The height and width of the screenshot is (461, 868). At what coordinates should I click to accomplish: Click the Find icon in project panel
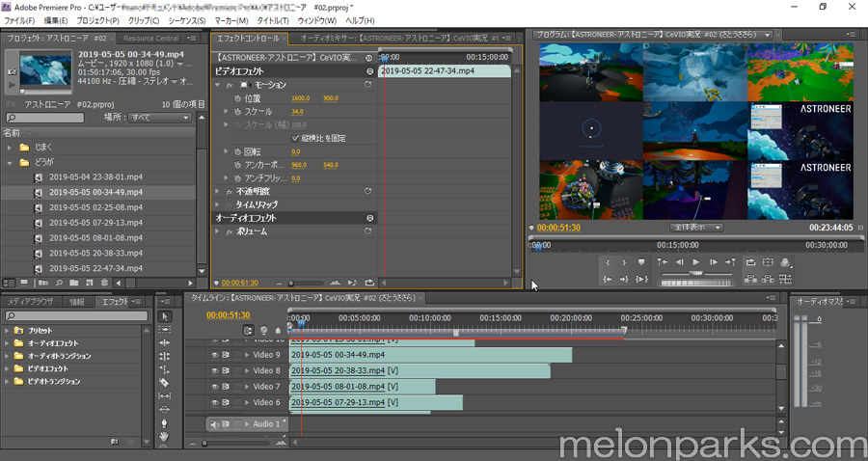coord(59,283)
